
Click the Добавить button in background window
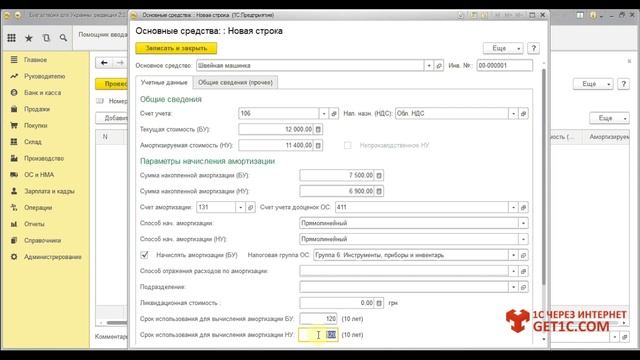(x=112, y=118)
